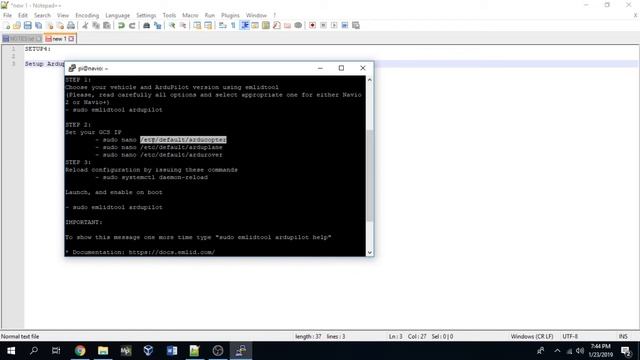Open the Search menu
This screenshot has height=360, width=640.
(x=42, y=15)
